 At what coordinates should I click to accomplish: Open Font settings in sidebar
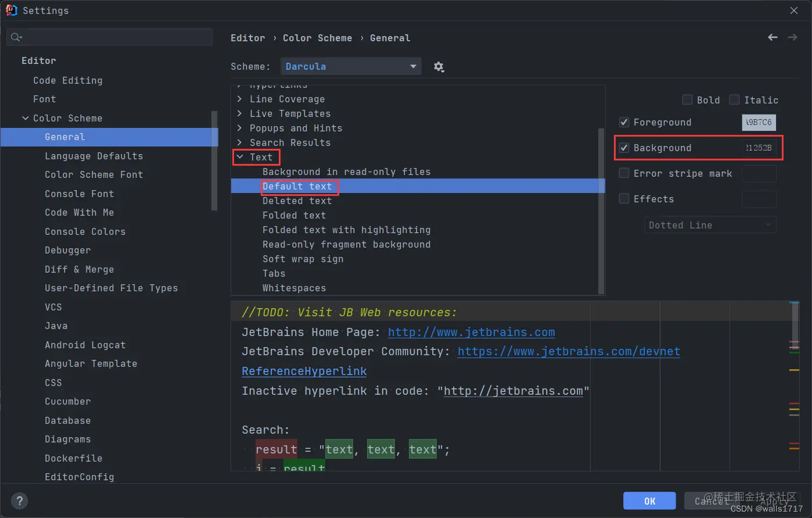pos(44,99)
